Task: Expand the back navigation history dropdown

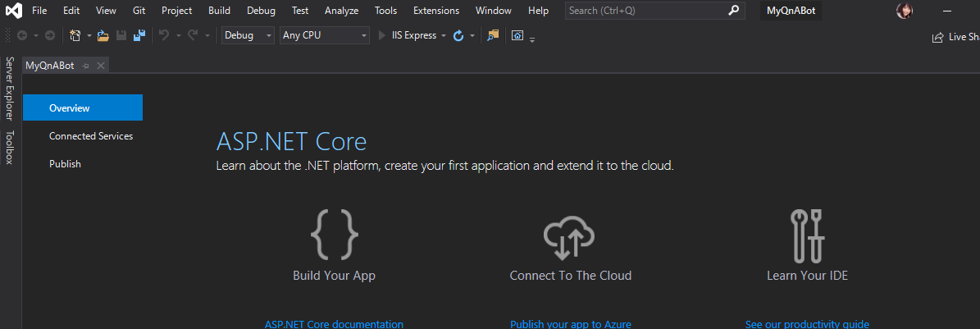Action: 35,35
